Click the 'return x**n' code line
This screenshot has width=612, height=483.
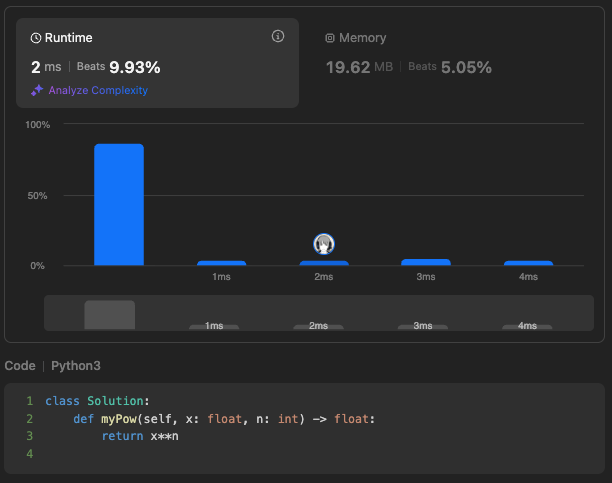140,436
